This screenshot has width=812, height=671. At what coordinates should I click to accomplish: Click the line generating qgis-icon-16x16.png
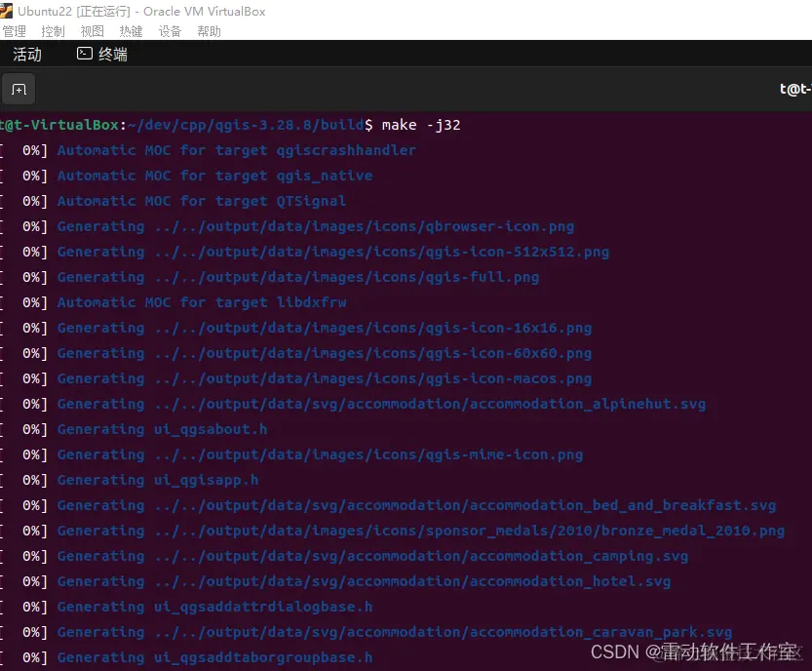pyautogui.click(x=325, y=328)
